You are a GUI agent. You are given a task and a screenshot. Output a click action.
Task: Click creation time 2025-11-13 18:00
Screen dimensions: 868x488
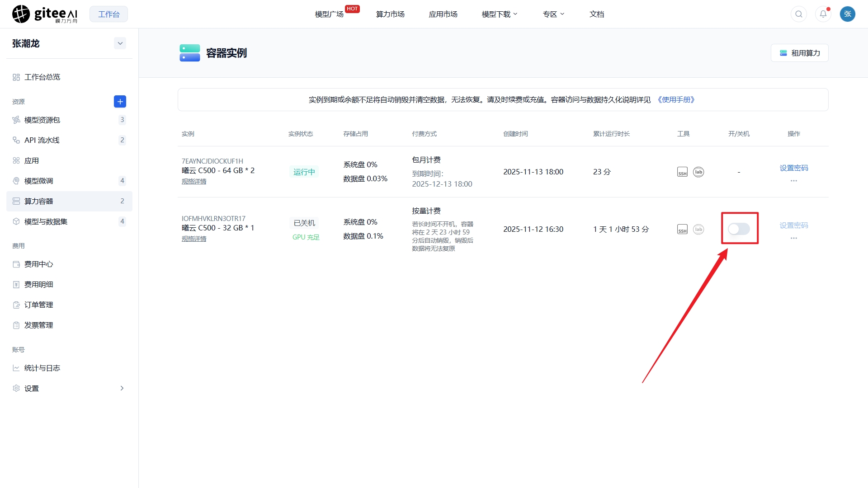533,172
